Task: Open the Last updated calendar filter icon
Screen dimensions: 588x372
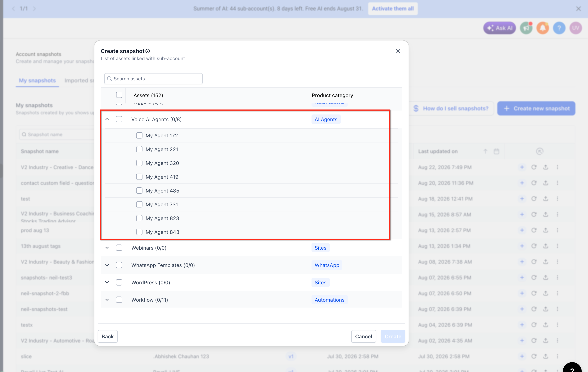Action: pyautogui.click(x=496, y=151)
